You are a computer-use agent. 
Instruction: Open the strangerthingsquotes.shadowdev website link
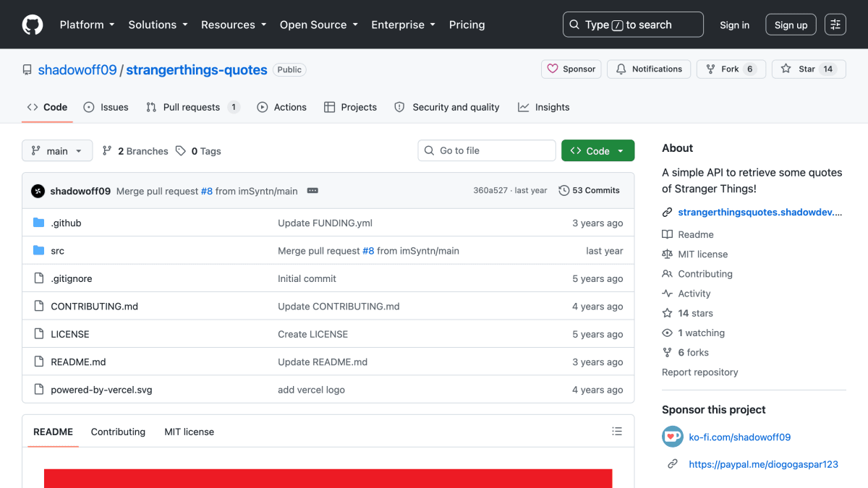tap(760, 212)
